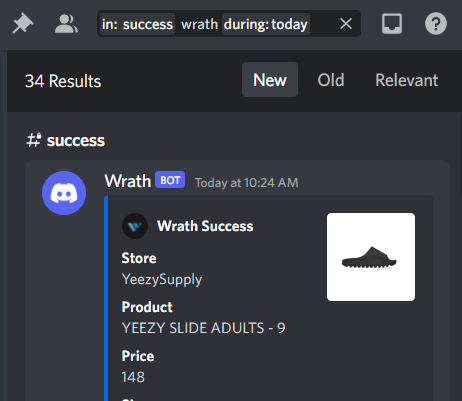
Task: Click the 'Wrath Success' embed title
Action: click(205, 226)
